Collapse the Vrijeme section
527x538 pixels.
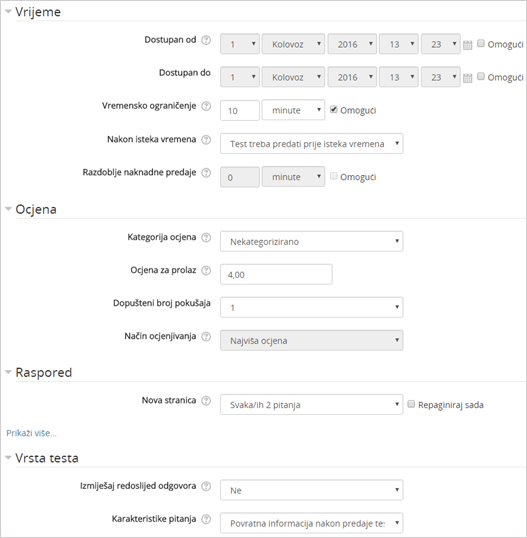8,11
